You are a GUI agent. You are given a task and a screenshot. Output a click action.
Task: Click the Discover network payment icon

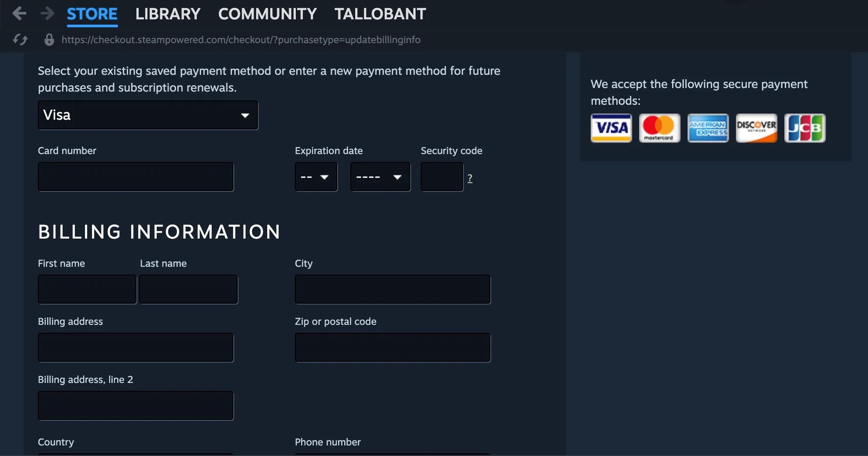[757, 128]
